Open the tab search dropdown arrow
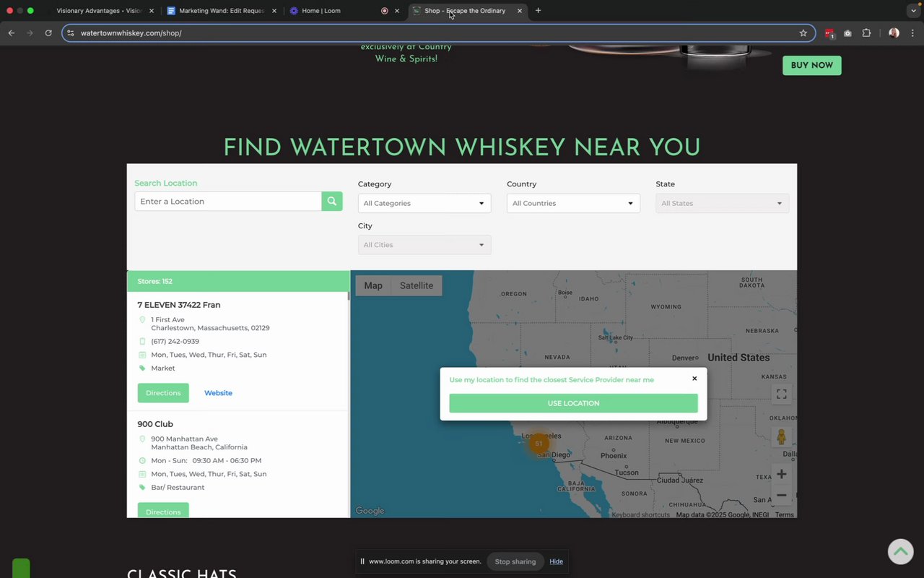 point(913,11)
